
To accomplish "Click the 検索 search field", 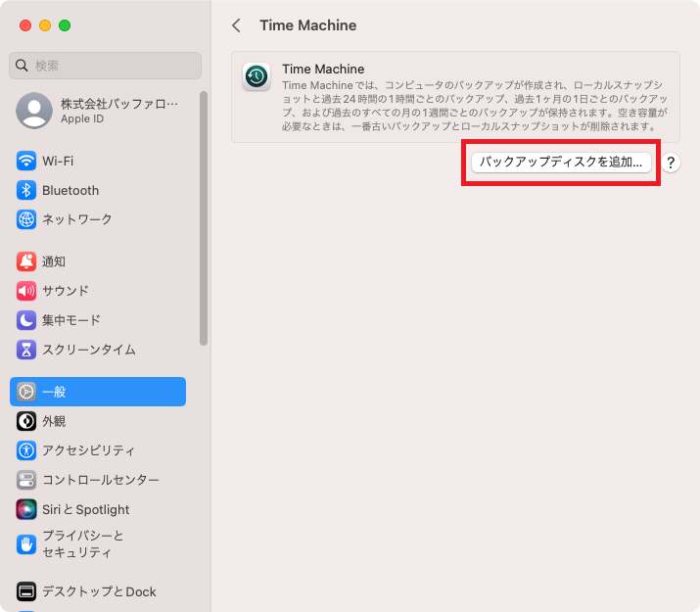I will [106, 66].
